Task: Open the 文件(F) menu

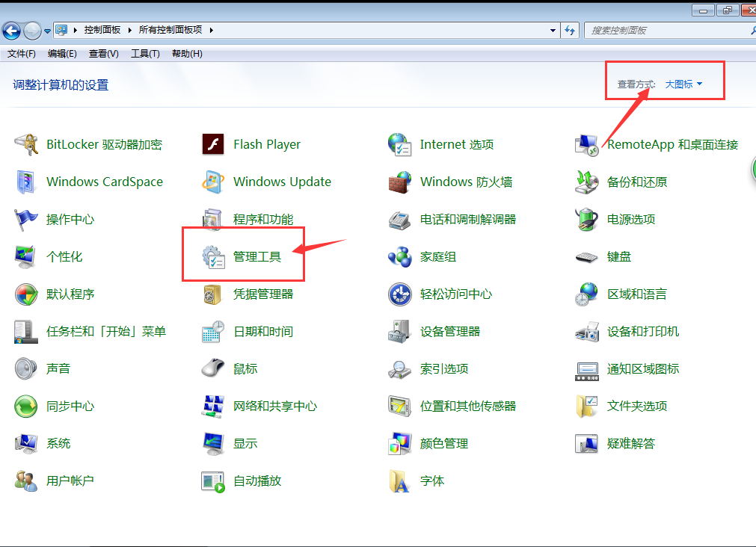Action: click(x=21, y=54)
